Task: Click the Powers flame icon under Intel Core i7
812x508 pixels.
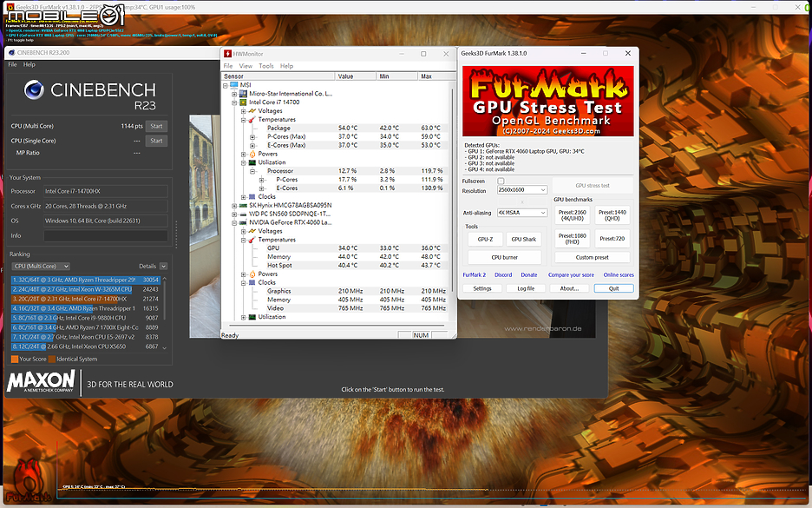Action: [252, 154]
